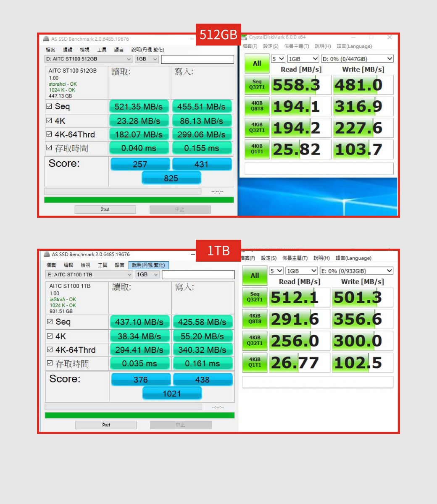437x504 pixels.
Task: Toggle 存取時間 checkbox in 512GB AS SSD window
Action: (x=49, y=148)
